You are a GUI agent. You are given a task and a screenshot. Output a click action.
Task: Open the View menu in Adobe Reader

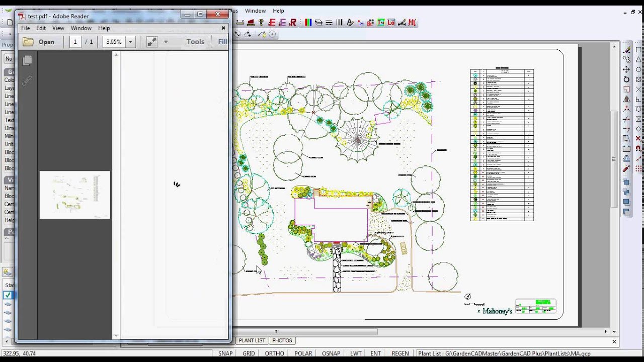[58, 28]
